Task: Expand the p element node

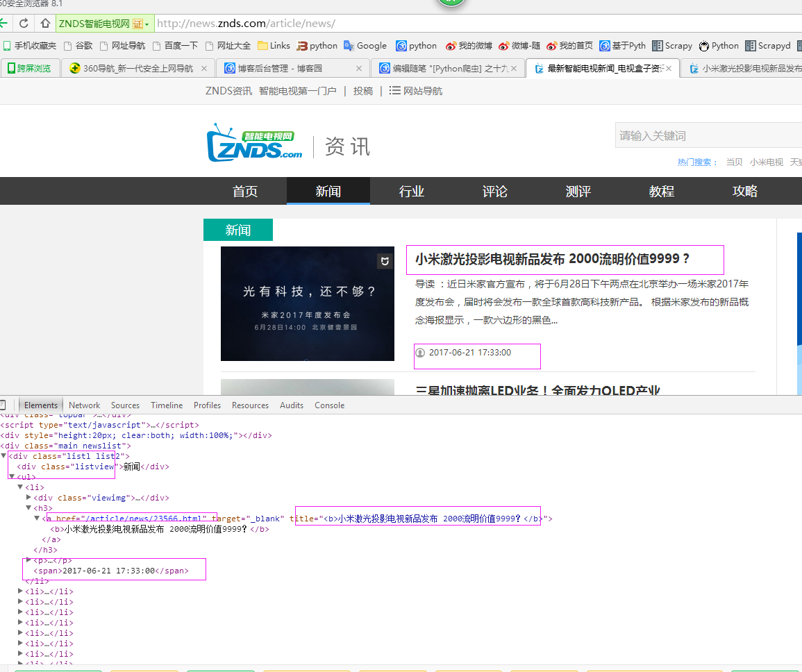Action: tap(28, 560)
